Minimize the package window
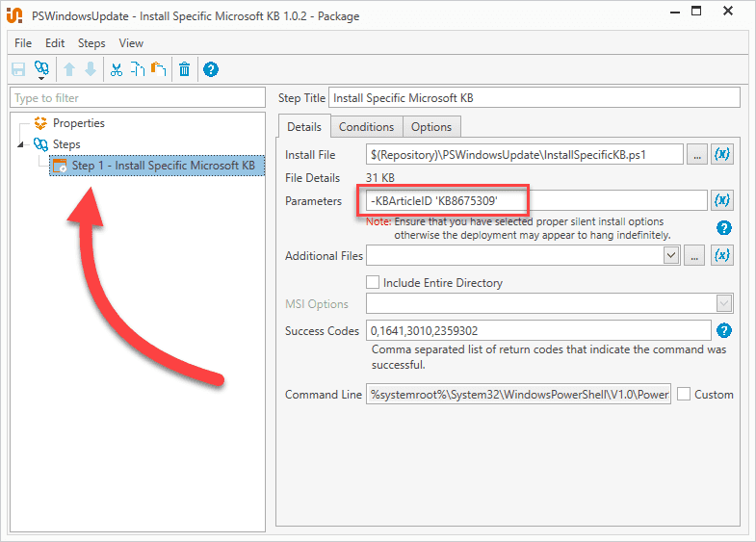The width and height of the screenshot is (756, 542). [x=675, y=12]
